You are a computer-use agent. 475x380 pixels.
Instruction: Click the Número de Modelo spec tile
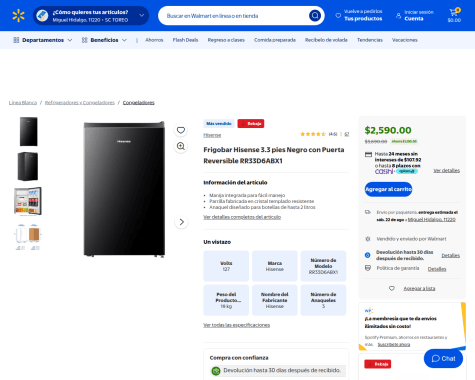[x=323, y=266]
